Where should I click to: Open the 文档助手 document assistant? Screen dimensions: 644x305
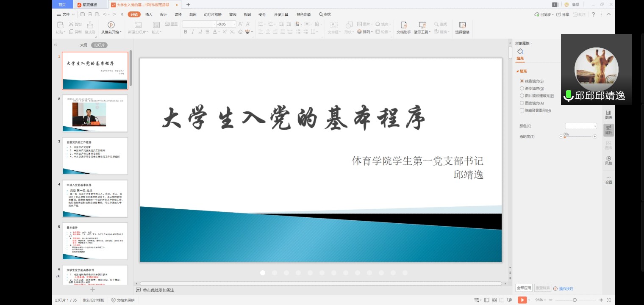[x=403, y=25]
